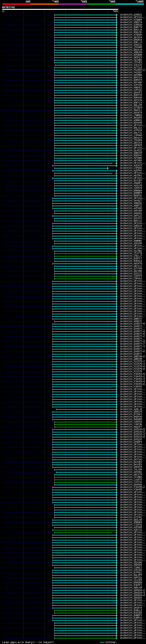Screen dimensions: 146x644
Task: Select hit label UniRef100_A9RWV1
Action: pyautogui.click(x=131, y=120)
